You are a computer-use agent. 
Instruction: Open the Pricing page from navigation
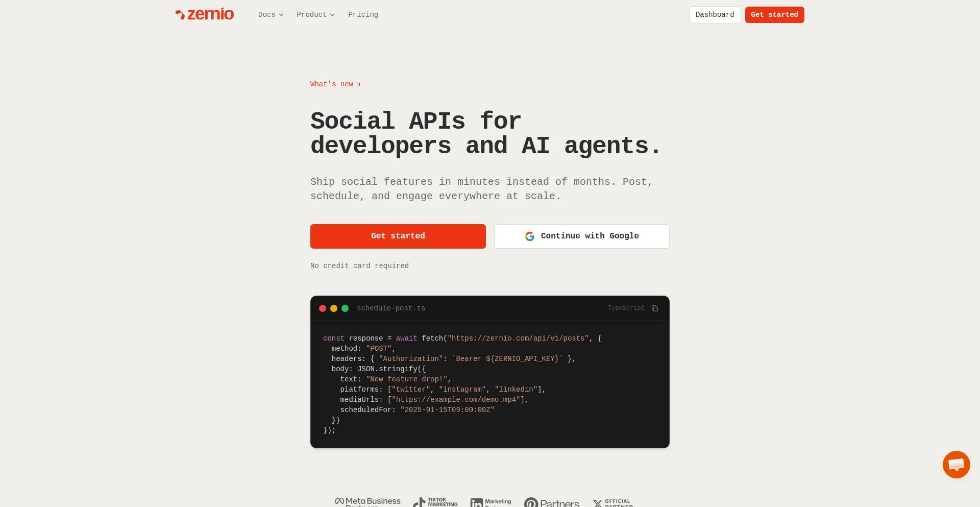(x=363, y=15)
